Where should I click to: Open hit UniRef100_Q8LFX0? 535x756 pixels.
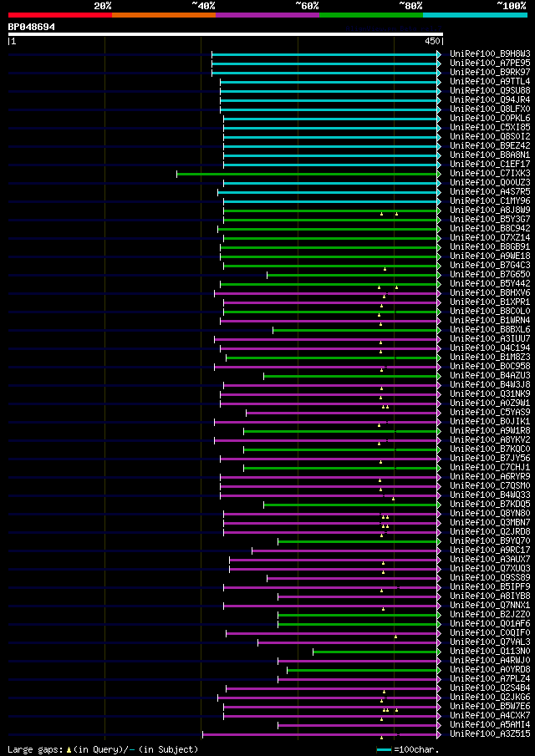[x=490, y=109]
